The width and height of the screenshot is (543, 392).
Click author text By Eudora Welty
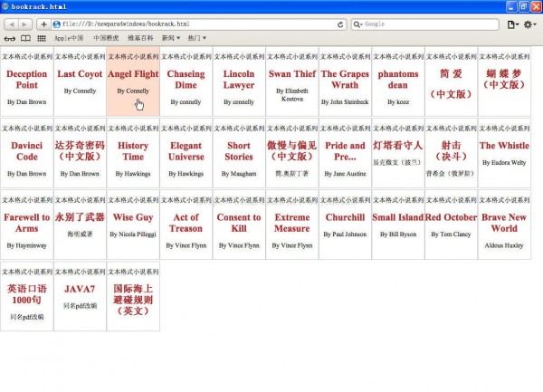point(504,162)
